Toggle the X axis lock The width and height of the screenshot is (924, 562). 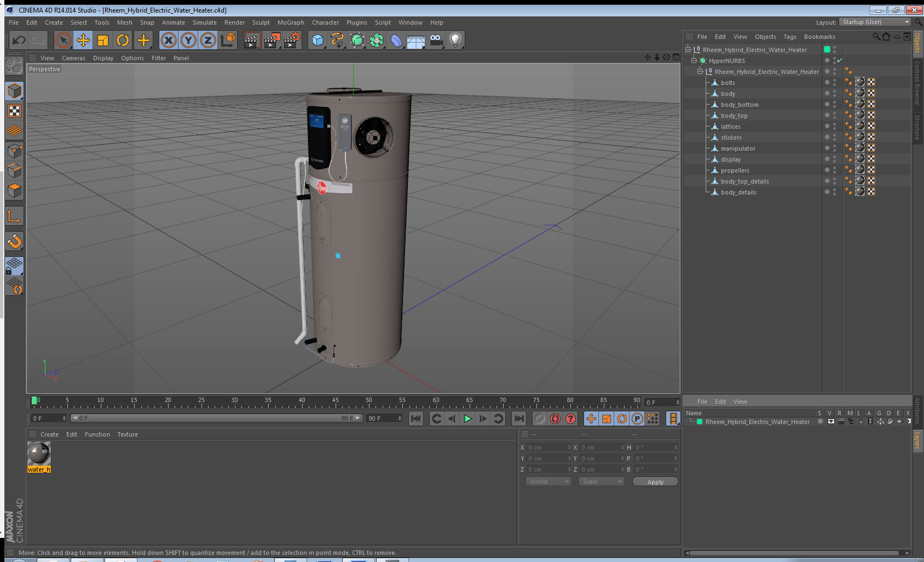click(x=169, y=40)
